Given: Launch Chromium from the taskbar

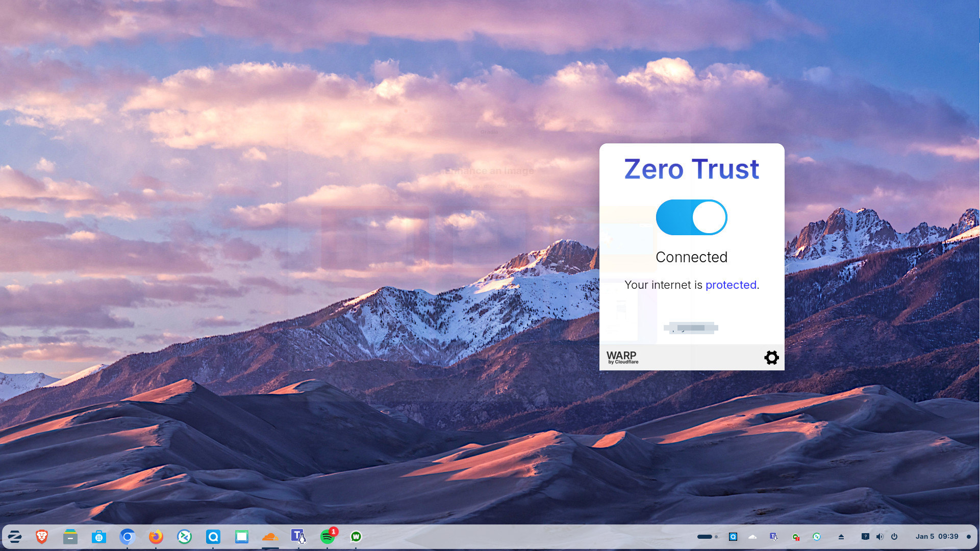Looking at the screenshot, I should click(x=127, y=536).
